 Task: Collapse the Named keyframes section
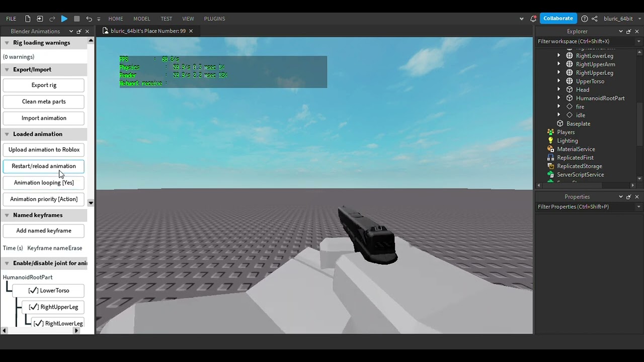[7, 215]
